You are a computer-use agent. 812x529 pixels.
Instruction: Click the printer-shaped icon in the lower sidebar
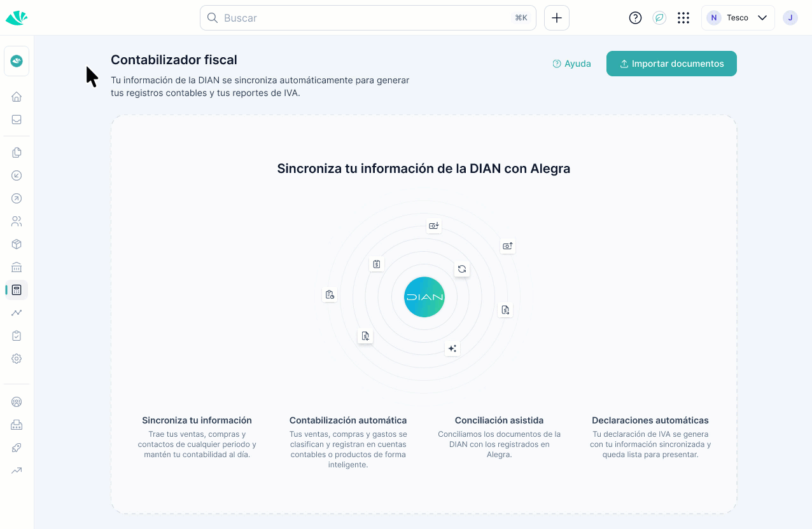pyautogui.click(x=17, y=425)
